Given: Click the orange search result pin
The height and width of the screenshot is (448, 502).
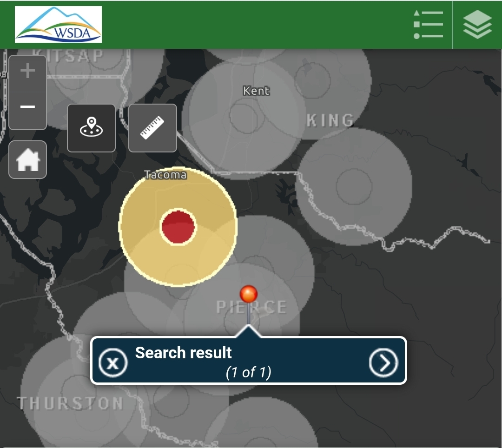Looking at the screenshot, I should click(x=249, y=294).
